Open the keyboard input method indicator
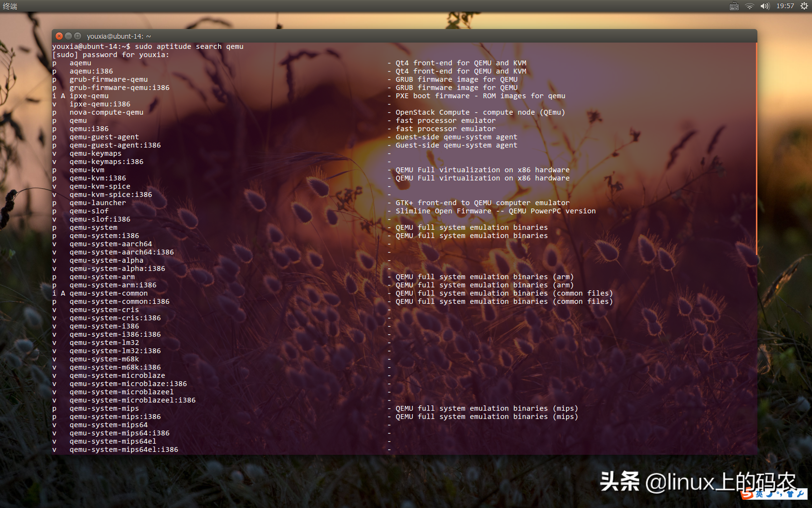The height and width of the screenshot is (508, 812). pos(734,6)
